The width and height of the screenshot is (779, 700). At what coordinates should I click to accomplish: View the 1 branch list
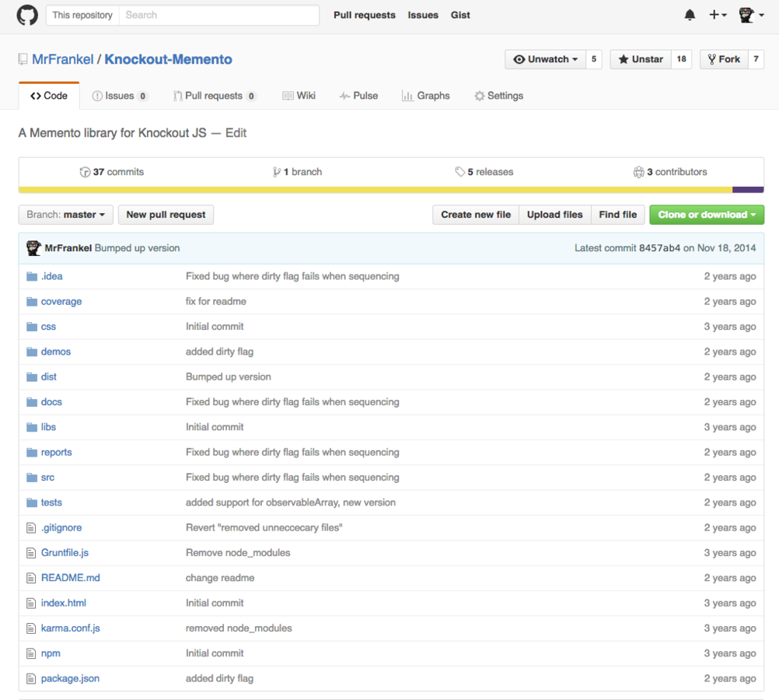tap(298, 172)
